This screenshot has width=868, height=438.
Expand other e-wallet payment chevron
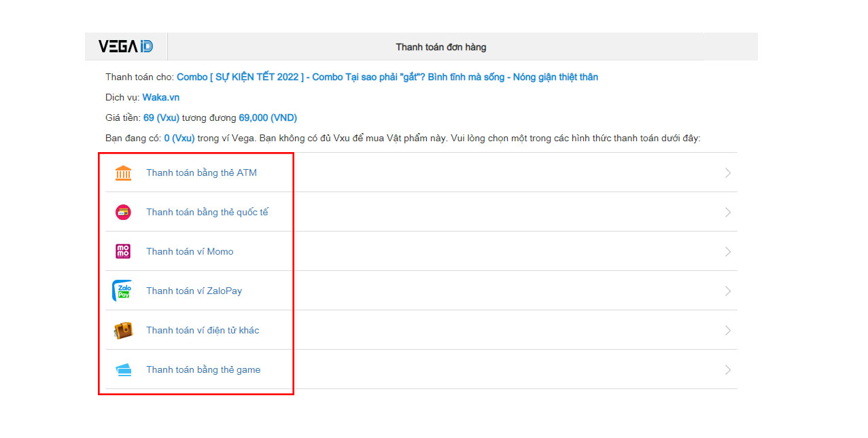(x=728, y=331)
